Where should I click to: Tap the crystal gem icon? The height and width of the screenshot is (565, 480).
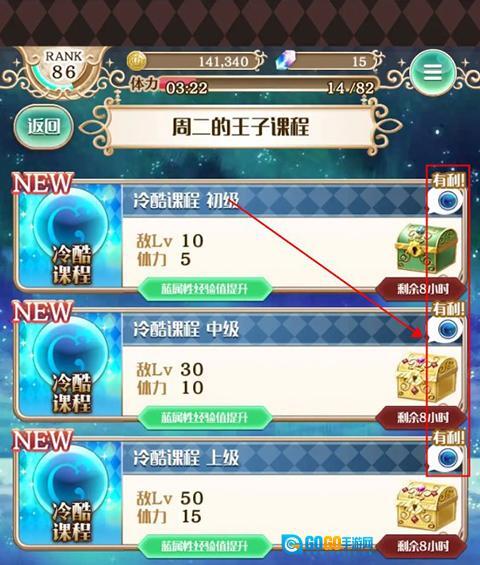pos(286,60)
